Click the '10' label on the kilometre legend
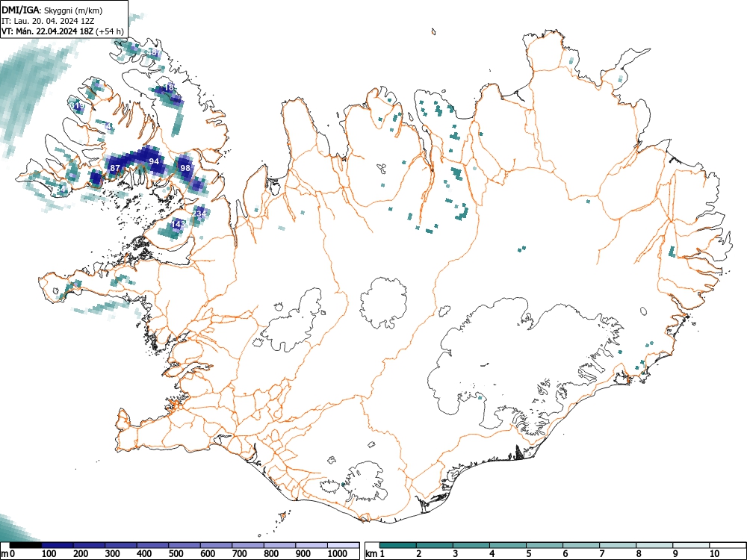 pyautogui.click(x=714, y=554)
